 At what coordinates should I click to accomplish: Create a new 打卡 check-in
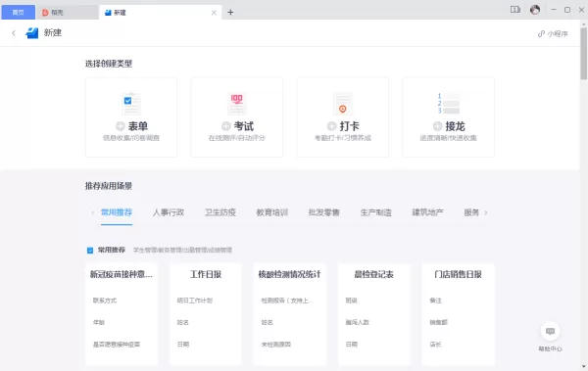(343, 117)
